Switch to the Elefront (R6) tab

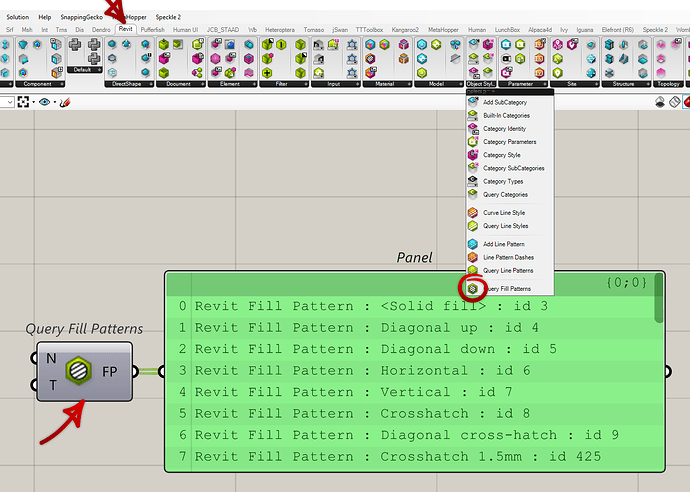point(617,29)
